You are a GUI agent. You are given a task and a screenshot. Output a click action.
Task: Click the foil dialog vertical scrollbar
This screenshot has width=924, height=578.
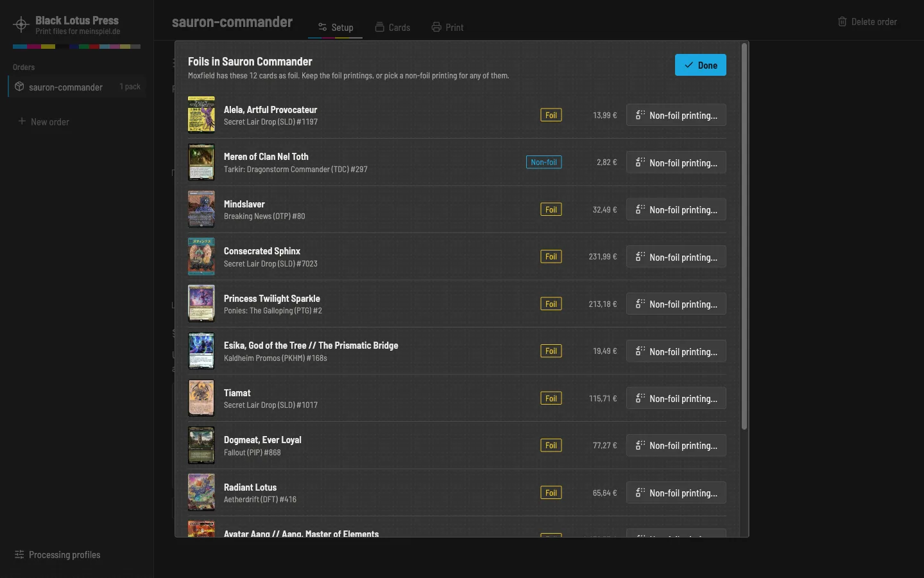point(744,236)
